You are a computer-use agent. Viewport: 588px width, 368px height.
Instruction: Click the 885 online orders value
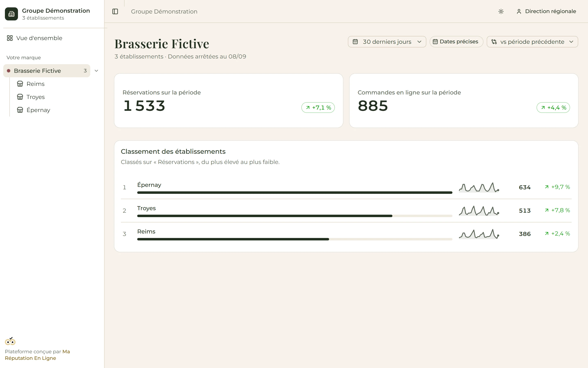tap(373, 106)
